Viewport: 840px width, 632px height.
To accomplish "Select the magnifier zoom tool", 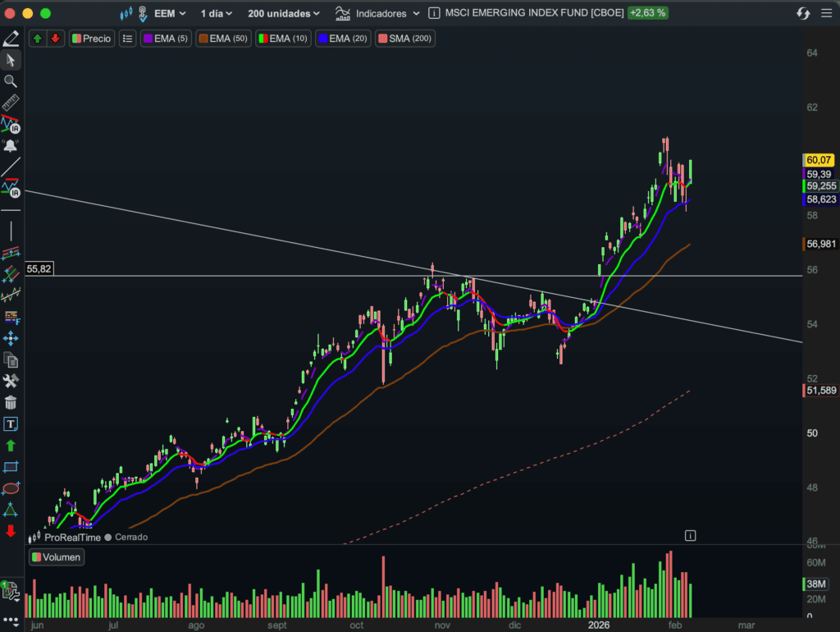I will pos(11,81).
